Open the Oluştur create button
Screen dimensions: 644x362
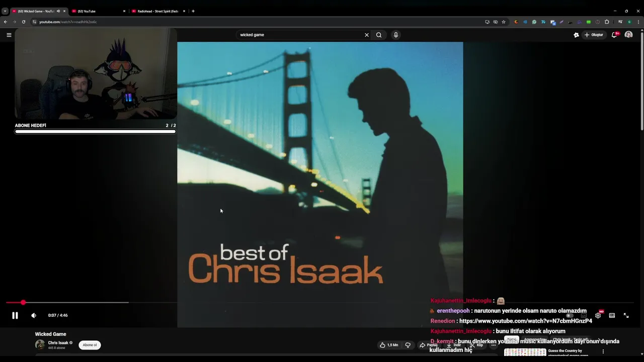(594, 35)
